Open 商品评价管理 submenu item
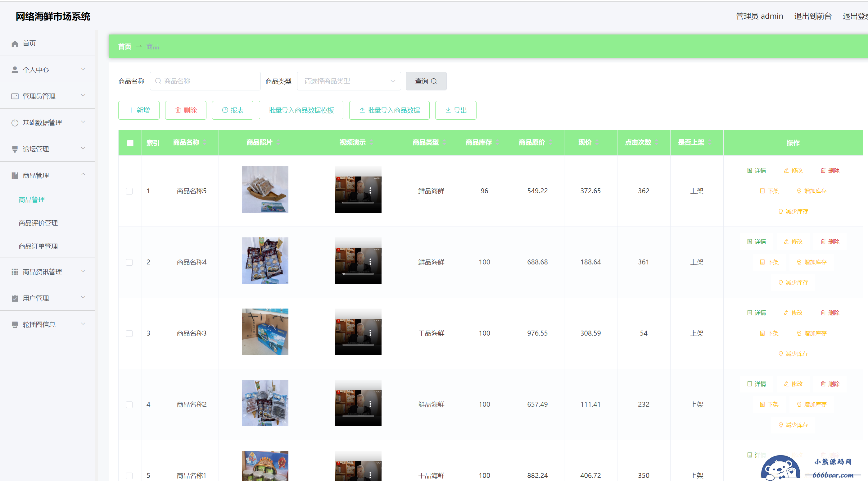The image size is (868, 481). tap(38, 223)
